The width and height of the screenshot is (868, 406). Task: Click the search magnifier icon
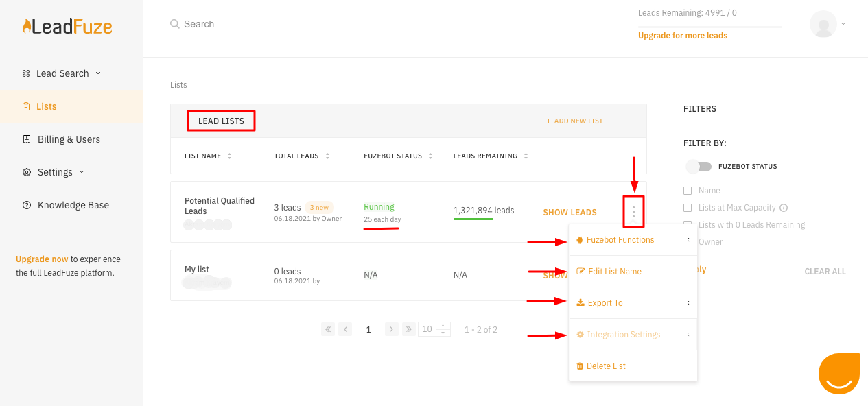coord(175,24)
